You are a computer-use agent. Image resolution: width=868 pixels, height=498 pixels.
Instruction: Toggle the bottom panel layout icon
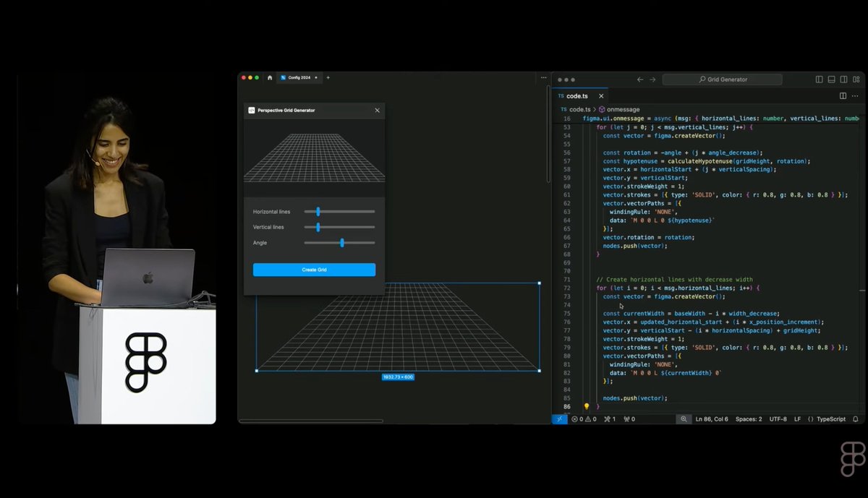[831, 80]
